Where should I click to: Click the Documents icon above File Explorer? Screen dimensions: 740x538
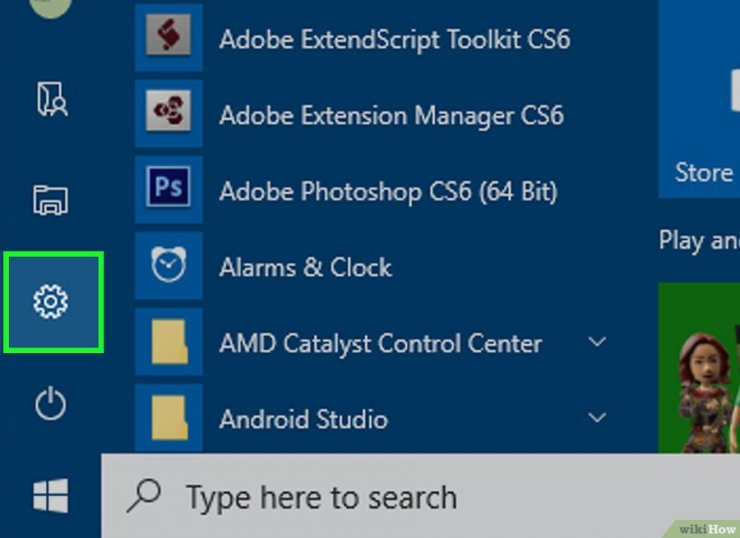pos(50,98)
